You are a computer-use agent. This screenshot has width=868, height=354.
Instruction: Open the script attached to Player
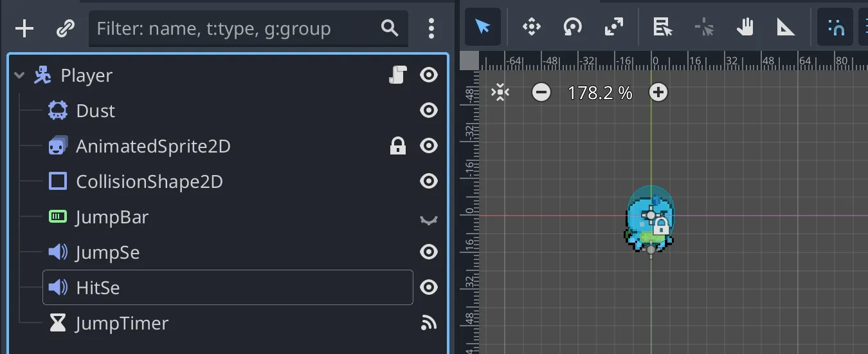coord(398,75)
